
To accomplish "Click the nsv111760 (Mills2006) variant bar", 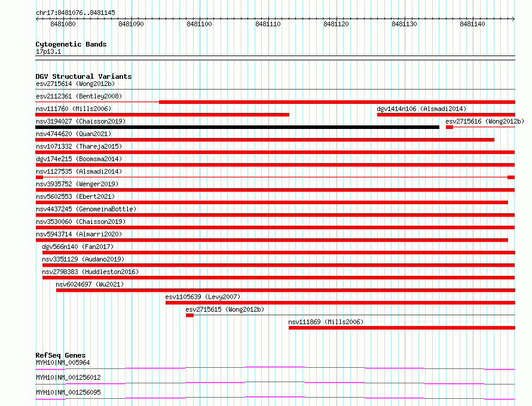I will tap(162, 115).
